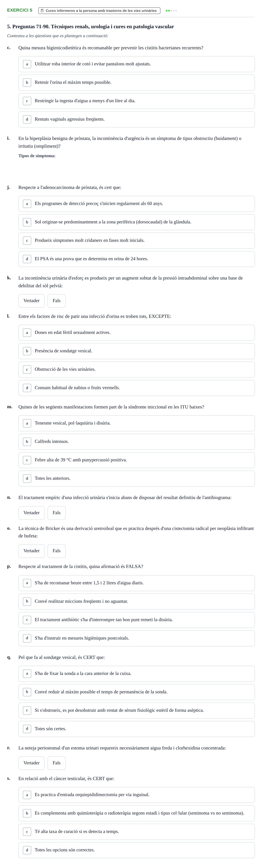Select the orquiepididimectomia via inguinal option

(x=136, y=794)
